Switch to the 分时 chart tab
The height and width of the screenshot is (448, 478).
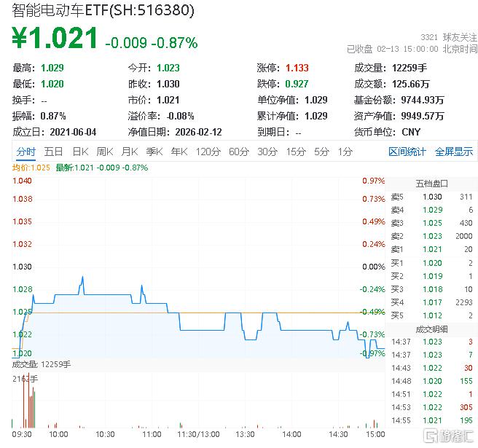point(26,152)
